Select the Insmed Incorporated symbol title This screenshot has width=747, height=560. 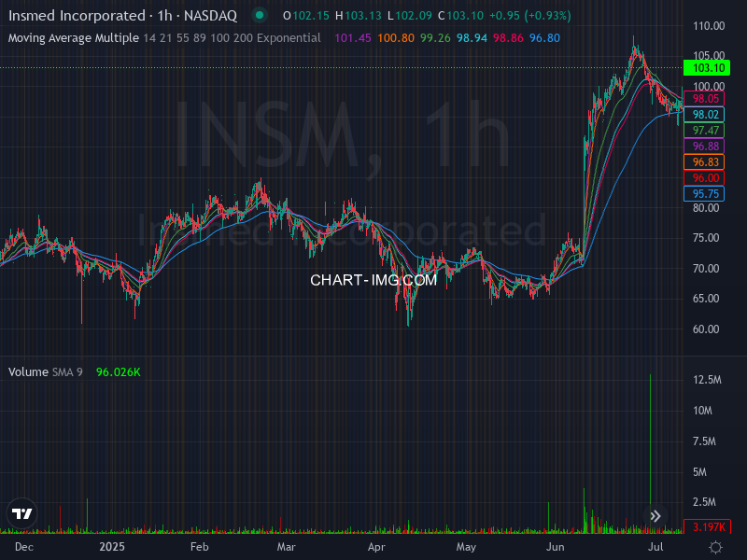pos(122,16)
